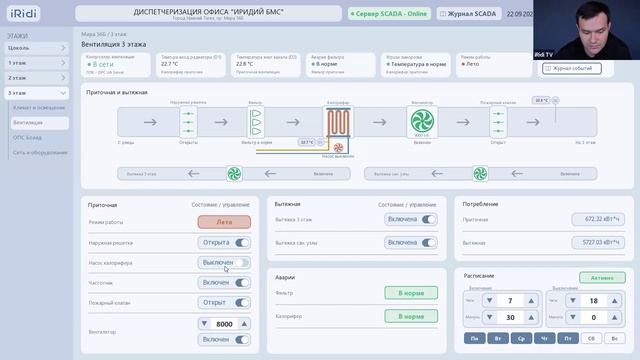The width and height of the screenshot is (640, 360).
Task: Expand the 1 этаж floor item
Action: click(x=36, y=63)
